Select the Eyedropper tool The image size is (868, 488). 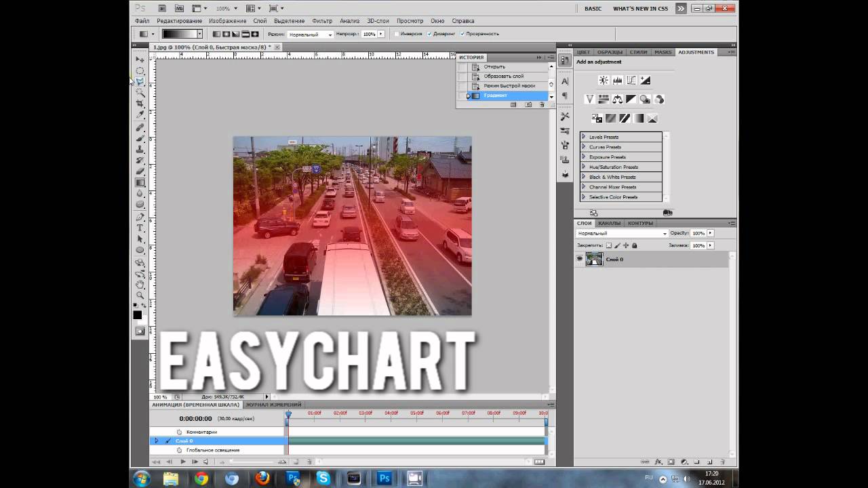(x=140, y=115)
